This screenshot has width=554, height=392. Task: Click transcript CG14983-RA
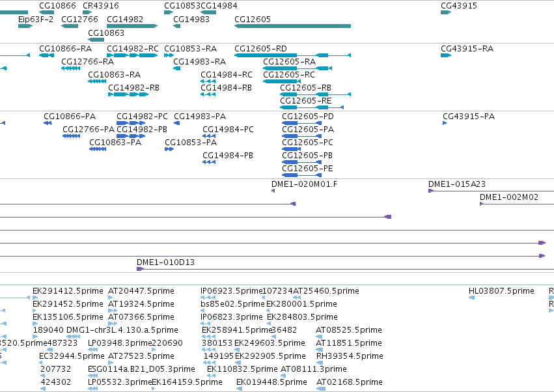[x=199, y=61]
